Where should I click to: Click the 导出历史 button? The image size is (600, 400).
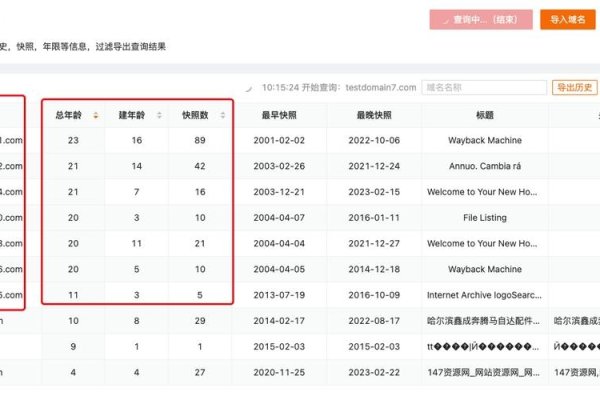click(574, 87)
